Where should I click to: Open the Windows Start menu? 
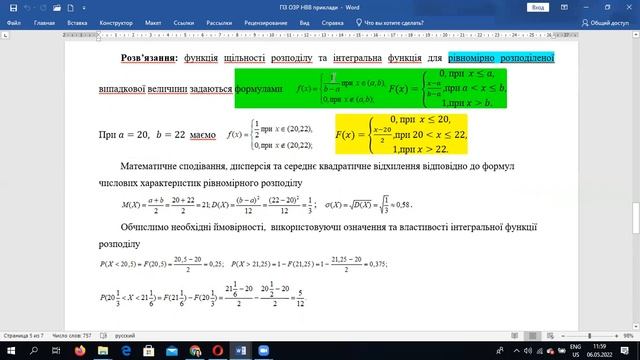coord(11,351)
